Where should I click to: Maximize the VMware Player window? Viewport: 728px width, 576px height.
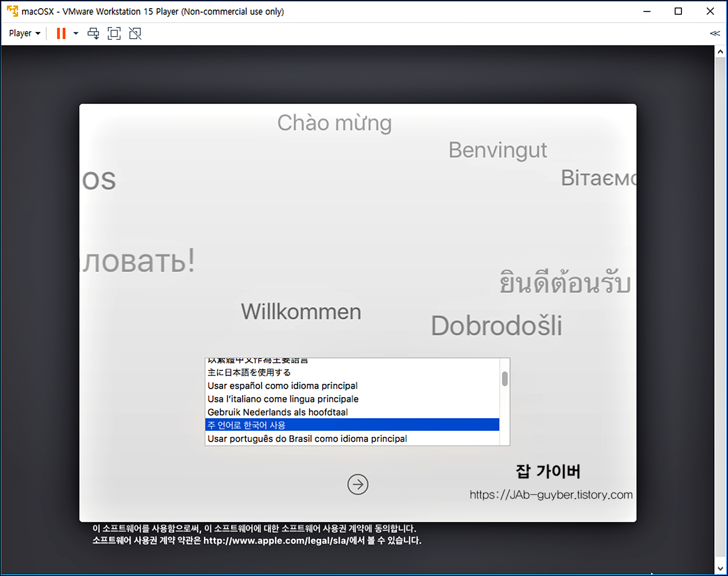[678, 11]
